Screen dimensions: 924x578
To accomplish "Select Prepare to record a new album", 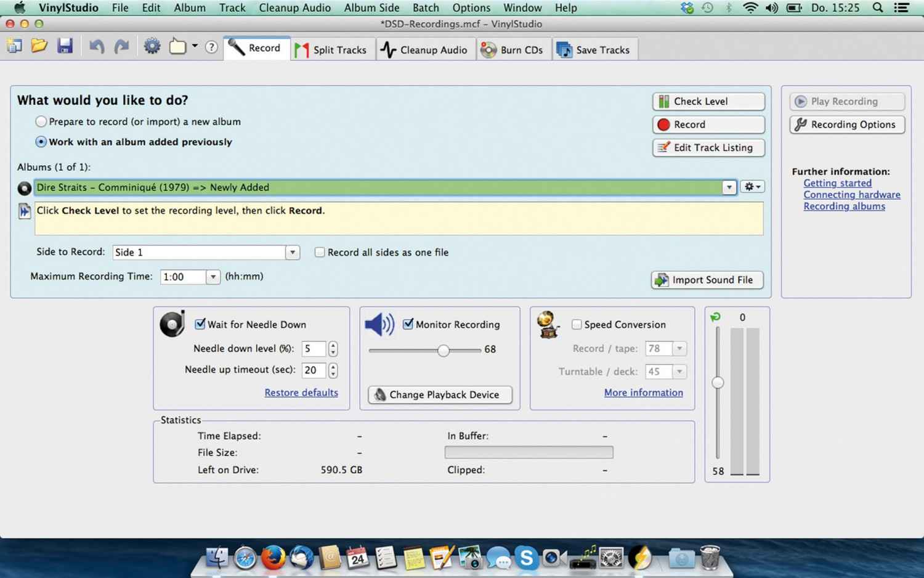I will 41,121.
